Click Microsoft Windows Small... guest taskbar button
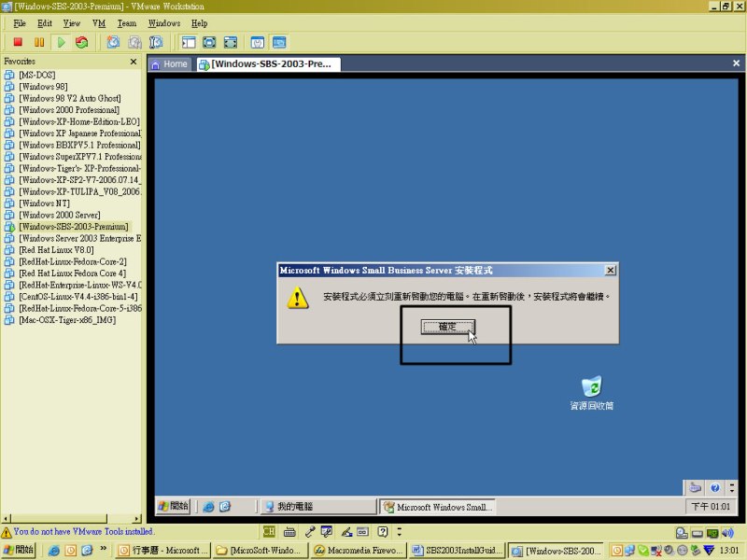747x560 pixels. coord(437,507)
